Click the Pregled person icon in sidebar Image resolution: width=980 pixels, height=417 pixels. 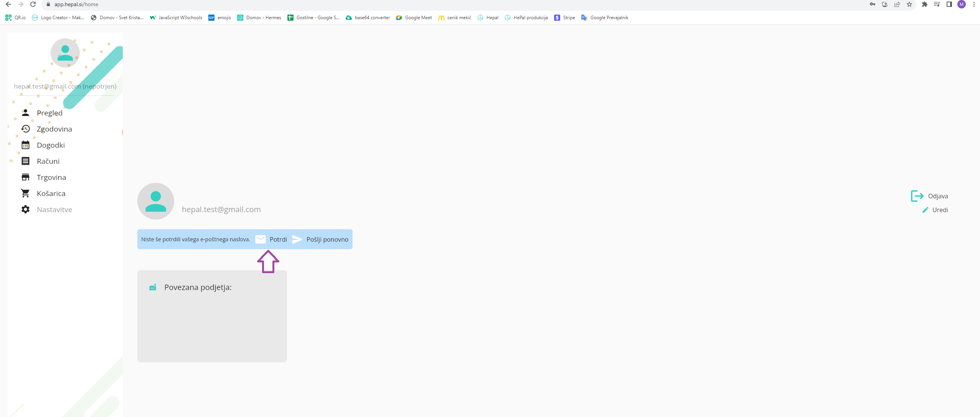click(x=25, y=113)
